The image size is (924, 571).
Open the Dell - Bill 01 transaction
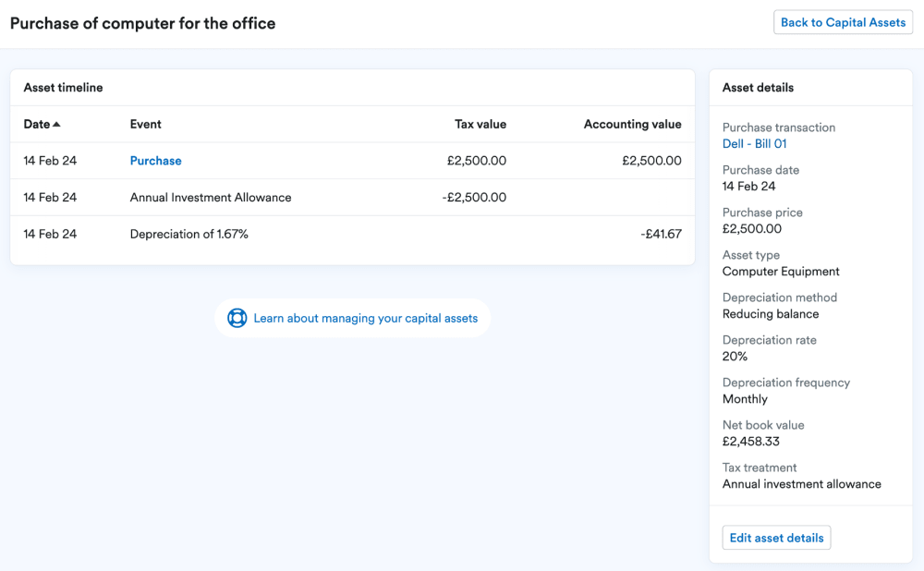(x=754, y=144)
